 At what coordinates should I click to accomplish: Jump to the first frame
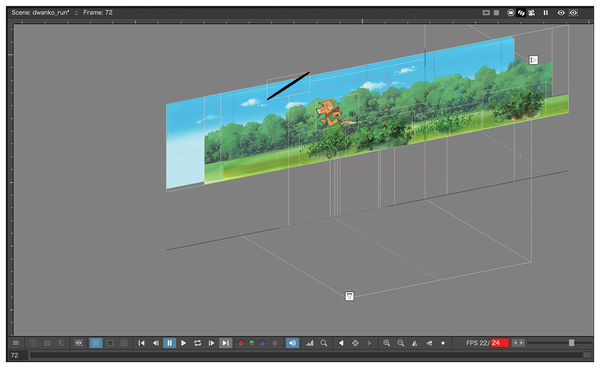142,343
